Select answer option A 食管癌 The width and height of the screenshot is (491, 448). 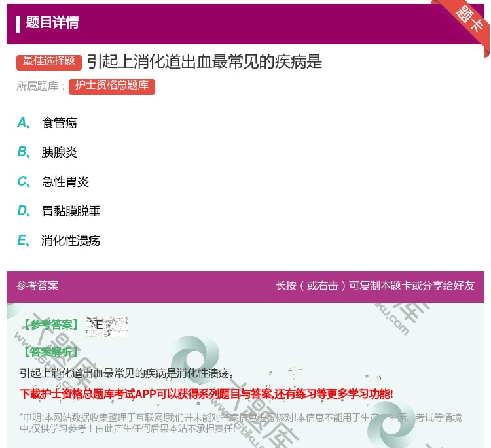pos(47,123)
